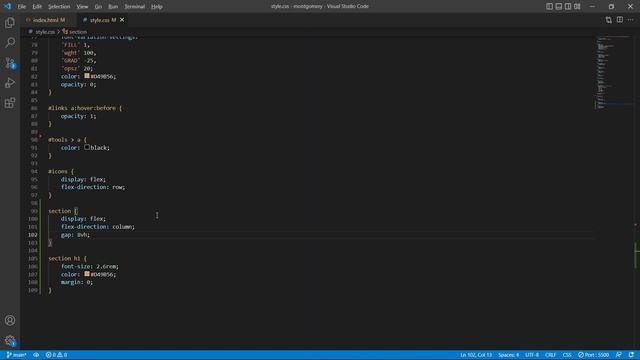Screen dimensions: 640x360
Task: Click 'flex-direction: row;' on line 96
Action: coord(93,187)
